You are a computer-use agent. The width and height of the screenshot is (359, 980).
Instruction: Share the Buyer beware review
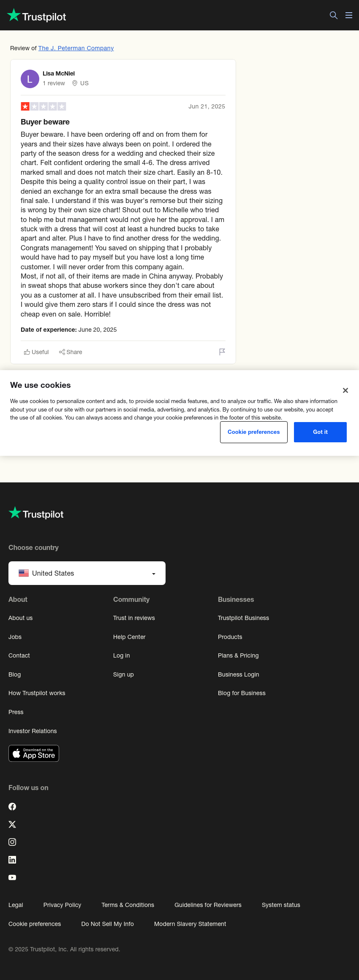pyautogui.click(x=71, y=352)
